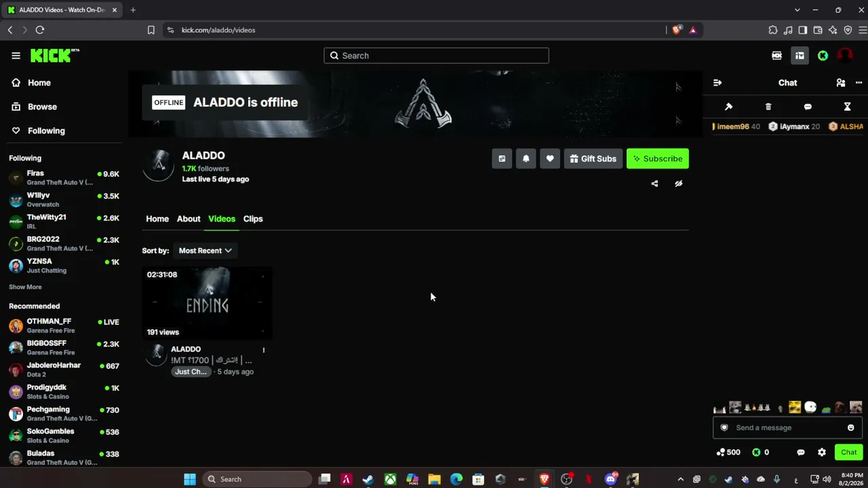The height and width of the screenshot is (488, 868).
Task: Open the chat three-dot options menu
Action: click(859, 83)
